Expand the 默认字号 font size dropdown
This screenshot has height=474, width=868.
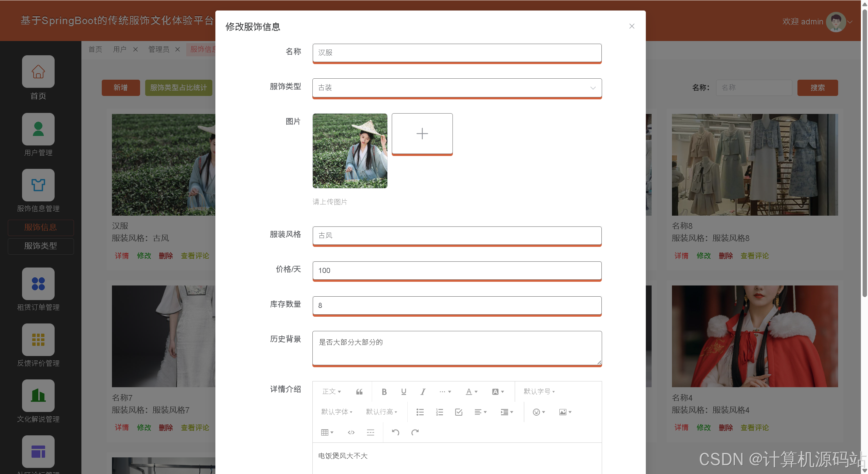point(539,392)
